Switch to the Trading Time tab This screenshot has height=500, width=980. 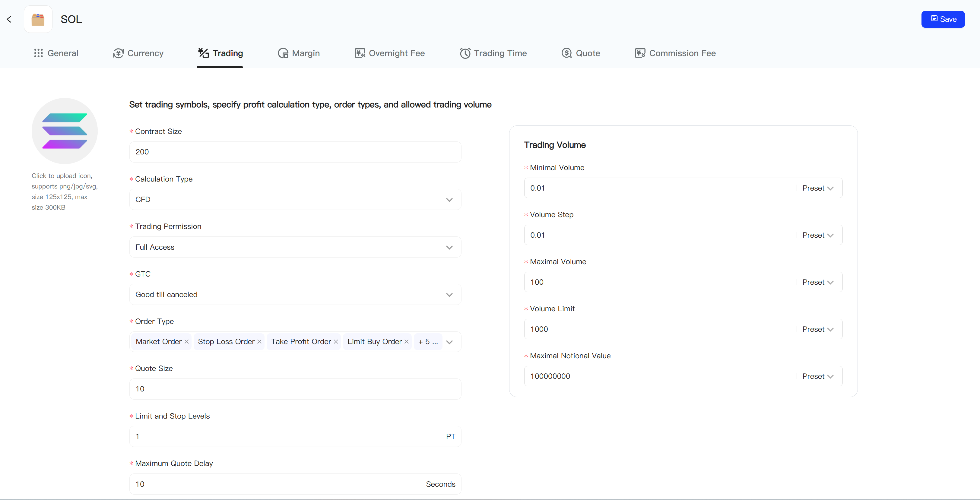point(493,53)
